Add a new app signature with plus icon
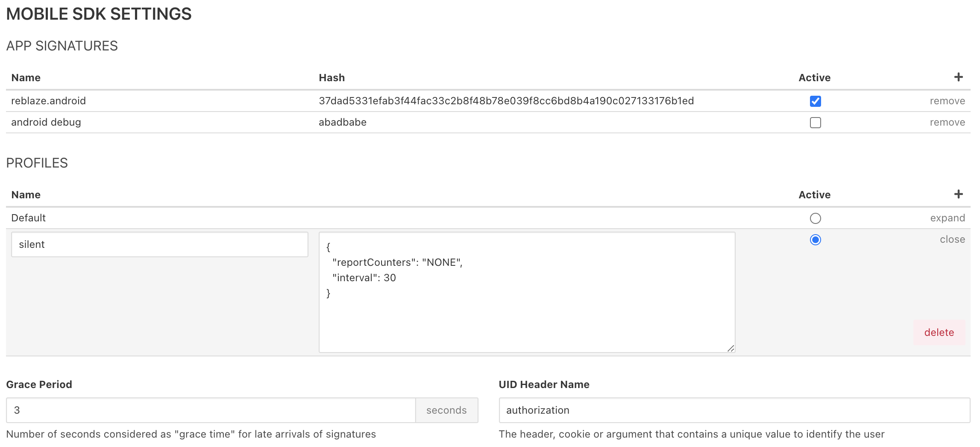Screen dimensions: 980x447 (958, 77)
